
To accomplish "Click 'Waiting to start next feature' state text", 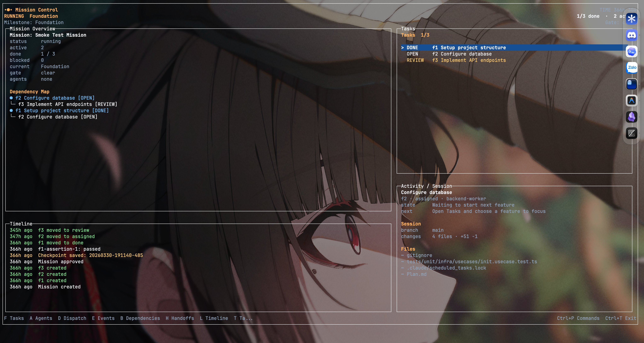I will [473, 205].
